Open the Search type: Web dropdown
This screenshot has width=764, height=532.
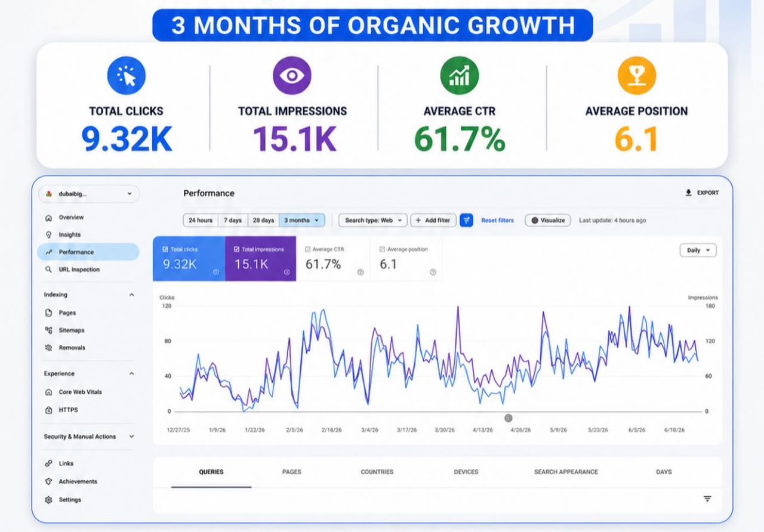(373, 220)
